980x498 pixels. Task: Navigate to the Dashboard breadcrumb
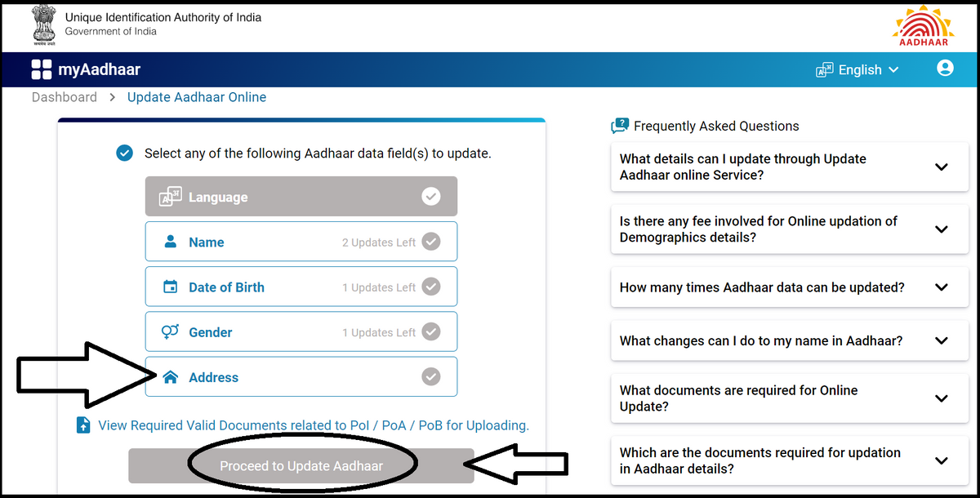pyautogui.click(x=64, y=96)
